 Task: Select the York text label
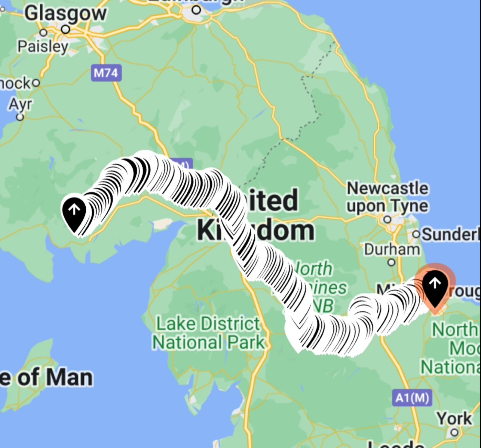click(x=454, y=418)
